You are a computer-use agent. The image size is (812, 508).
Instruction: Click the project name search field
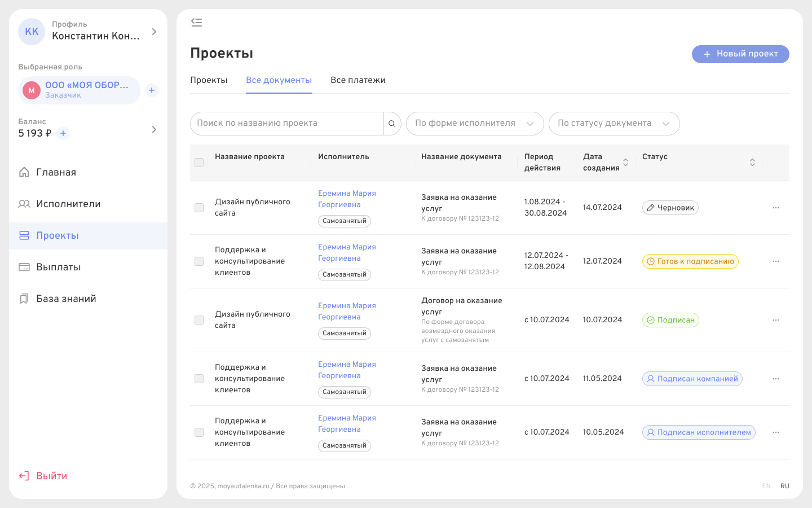pyautogui.click(x=288, y=123)
